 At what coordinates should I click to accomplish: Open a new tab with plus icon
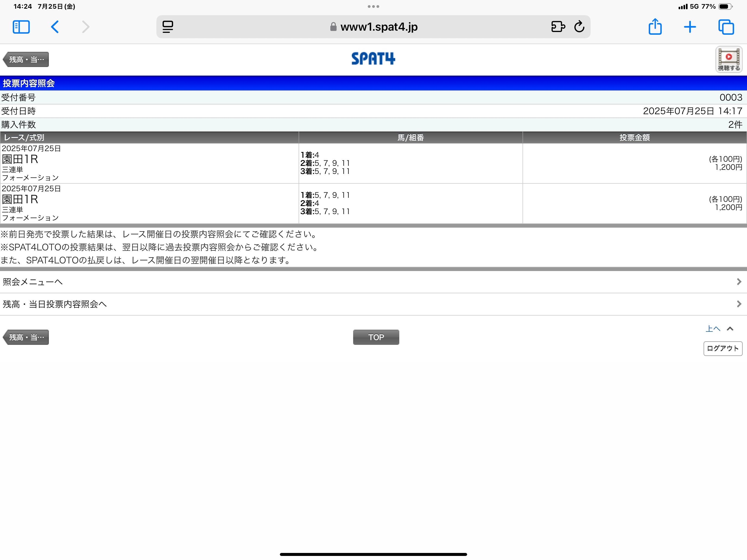[x=689, y=27]
